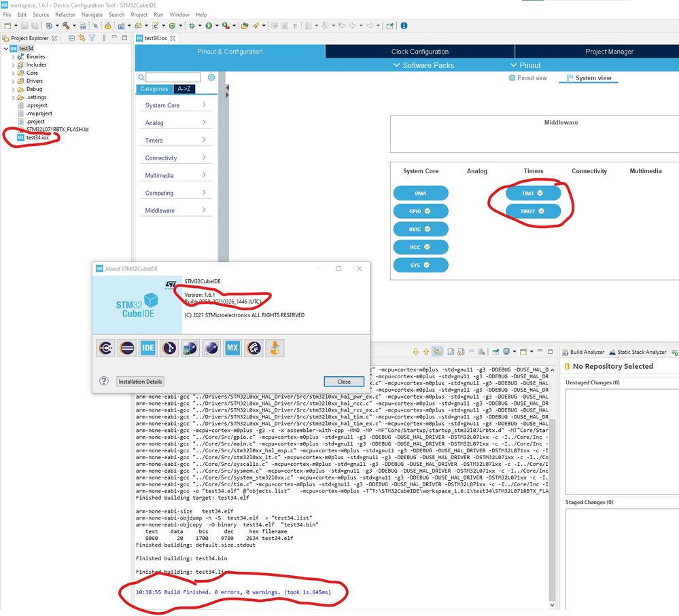Viewport: 679px width, 616px height.
Task: Expand the Computing category
Action: pyautogui.click(x=176, y=193)
